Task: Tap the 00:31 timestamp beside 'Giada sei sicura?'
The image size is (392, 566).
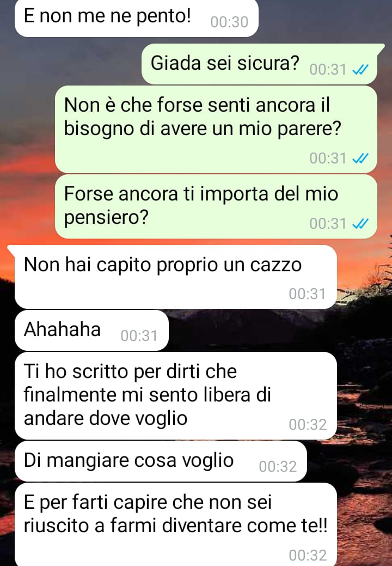Action: [x=328, y=69]
